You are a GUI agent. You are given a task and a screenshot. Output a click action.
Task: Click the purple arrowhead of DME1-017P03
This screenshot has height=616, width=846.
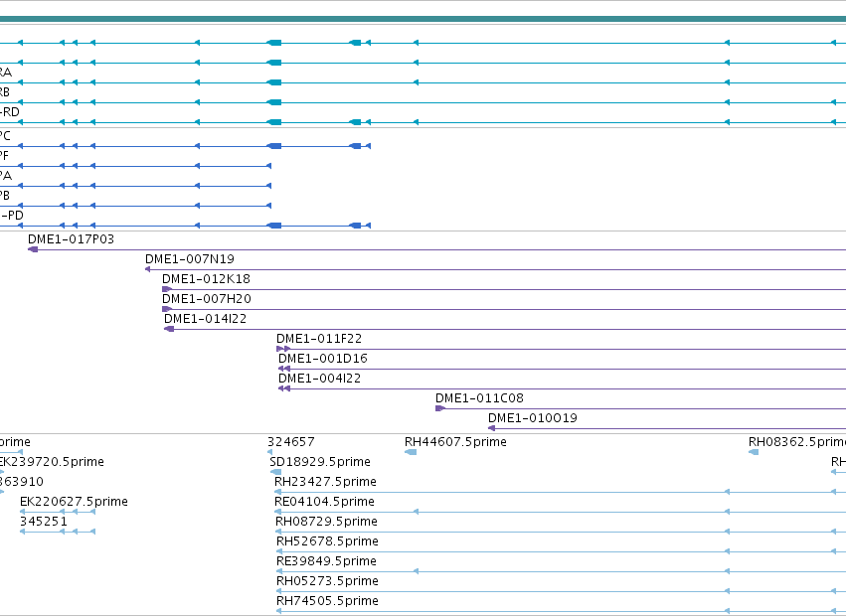pos(33,249)
